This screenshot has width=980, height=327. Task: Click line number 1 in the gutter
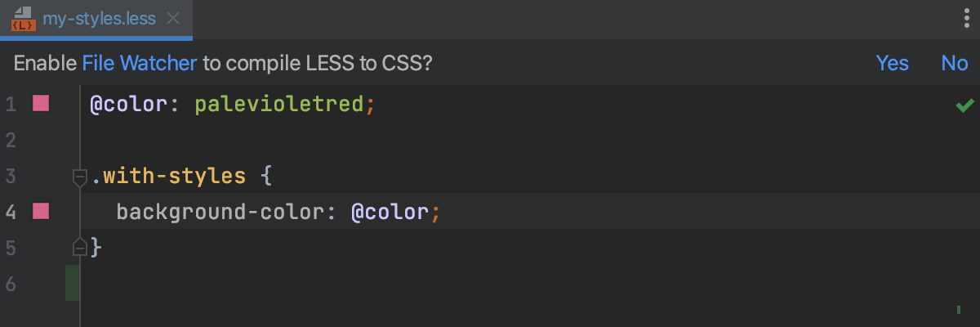[x=11, y=105]
